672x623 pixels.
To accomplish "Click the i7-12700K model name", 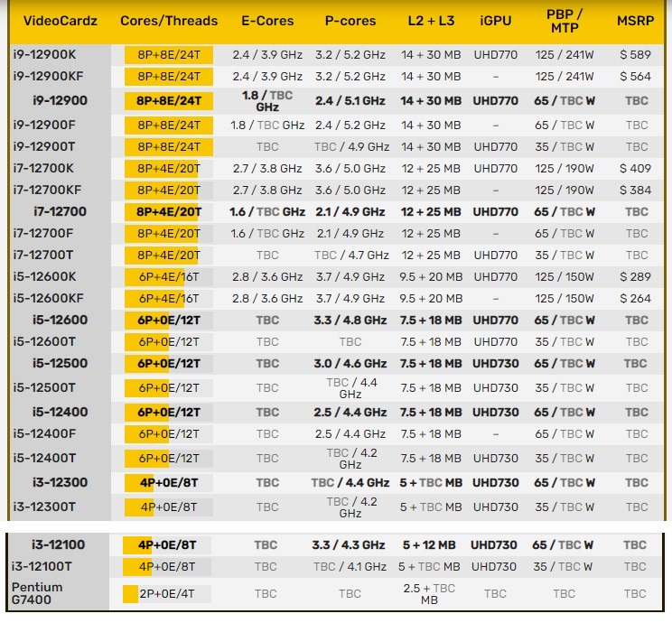I will pyautogui.click(x=43, y=168).
